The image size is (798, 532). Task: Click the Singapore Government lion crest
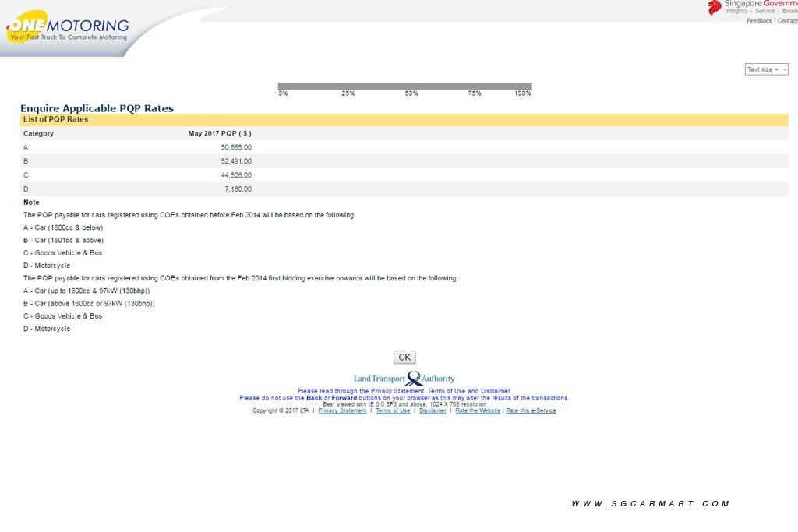[714, 8]
